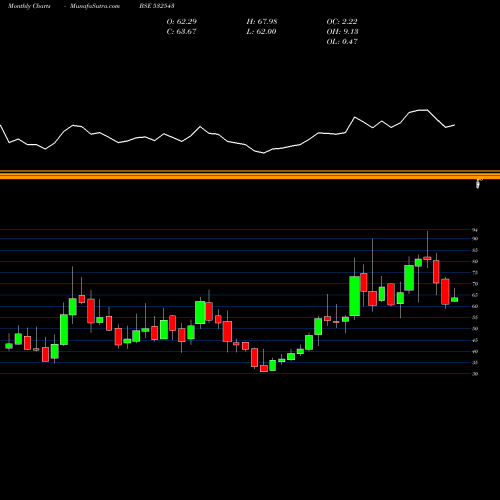Viewport: 500px width, 500px height.
Task: Click the latest green candle at chart's end
Action: coord(455,300)
